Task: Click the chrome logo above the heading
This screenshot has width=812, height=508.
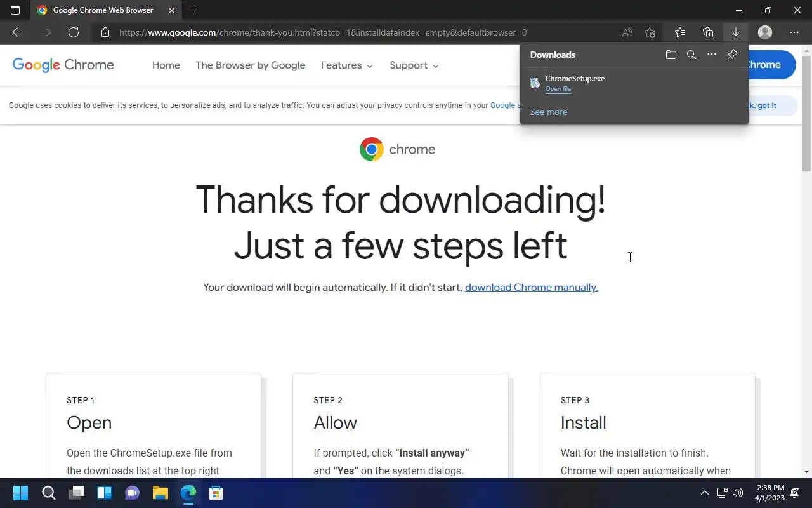Action: [397, 149]
